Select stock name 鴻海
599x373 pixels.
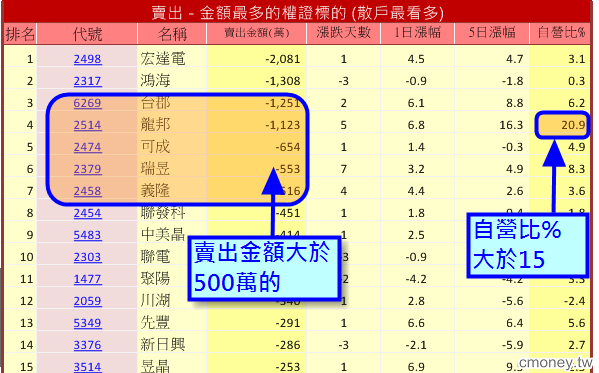155,81
